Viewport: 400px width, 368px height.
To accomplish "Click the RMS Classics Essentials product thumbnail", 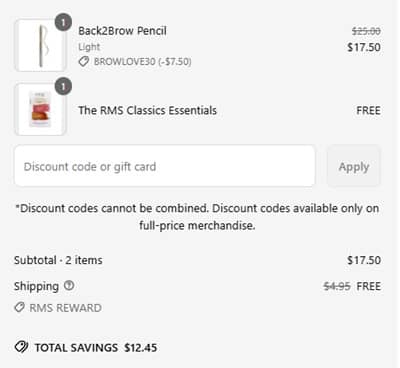I will 40,109.
